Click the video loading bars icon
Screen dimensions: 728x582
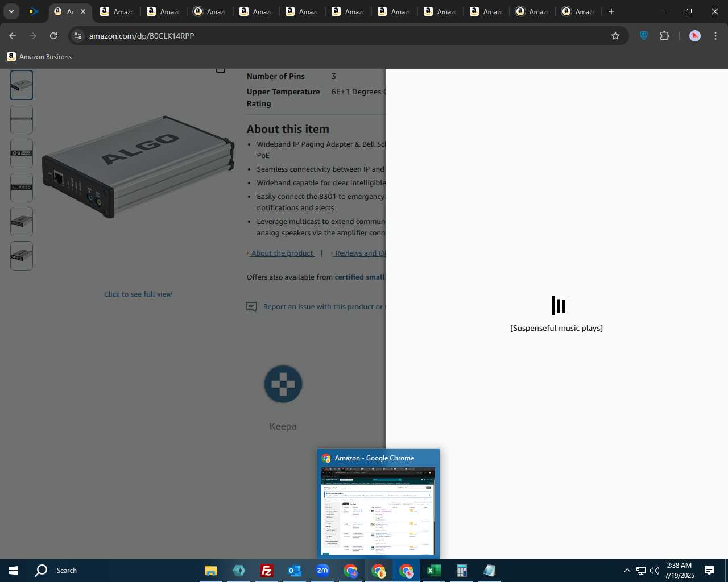tap(559, 305)
